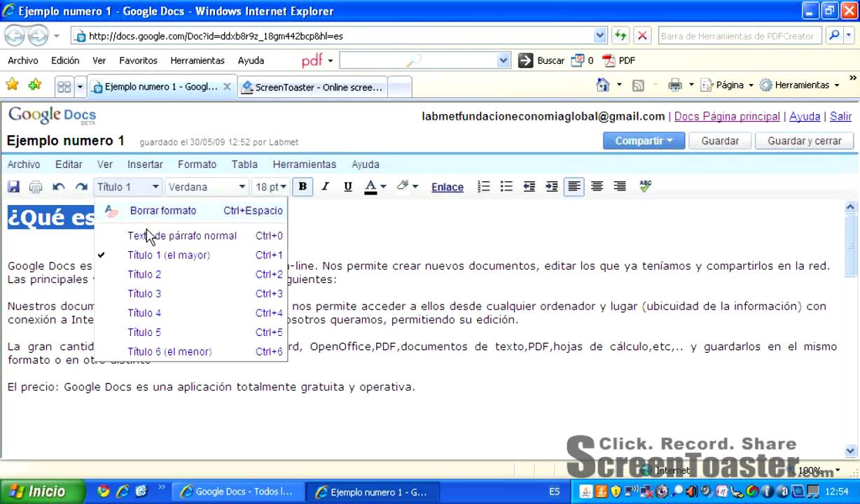Screen dimensions: 860x504
Task: Open the Docs Página principal link
Action: pos(727,117)
